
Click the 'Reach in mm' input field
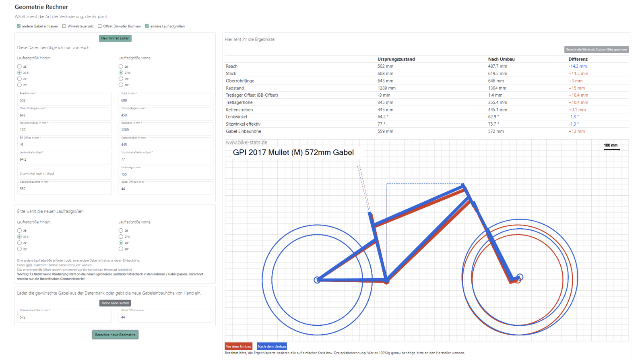coord(64,100)
